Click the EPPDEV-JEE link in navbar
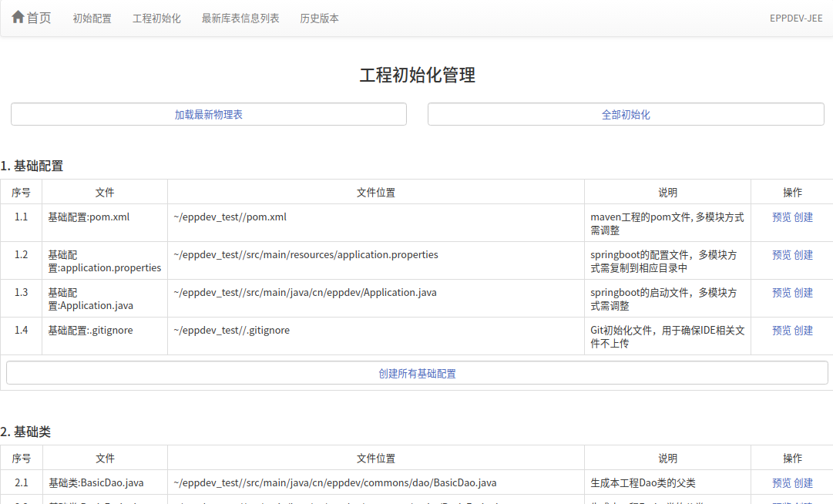The image size is (833, 504). point(795,18)
